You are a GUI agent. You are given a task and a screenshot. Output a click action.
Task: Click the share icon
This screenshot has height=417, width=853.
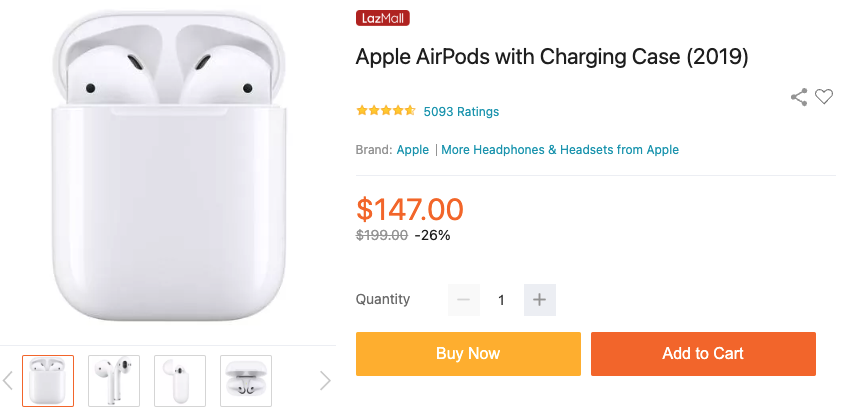pyautogui.click(x=799, y=97)
